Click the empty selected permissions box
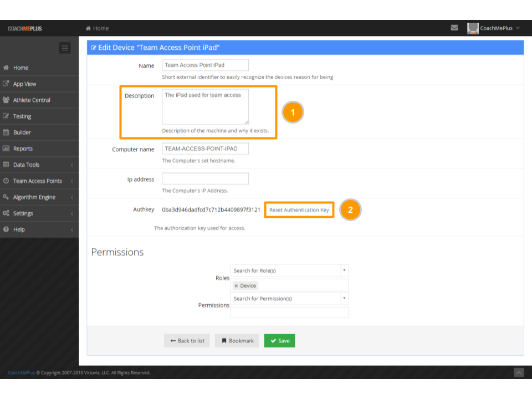The image size is (532, 399). tap(289, 313)
